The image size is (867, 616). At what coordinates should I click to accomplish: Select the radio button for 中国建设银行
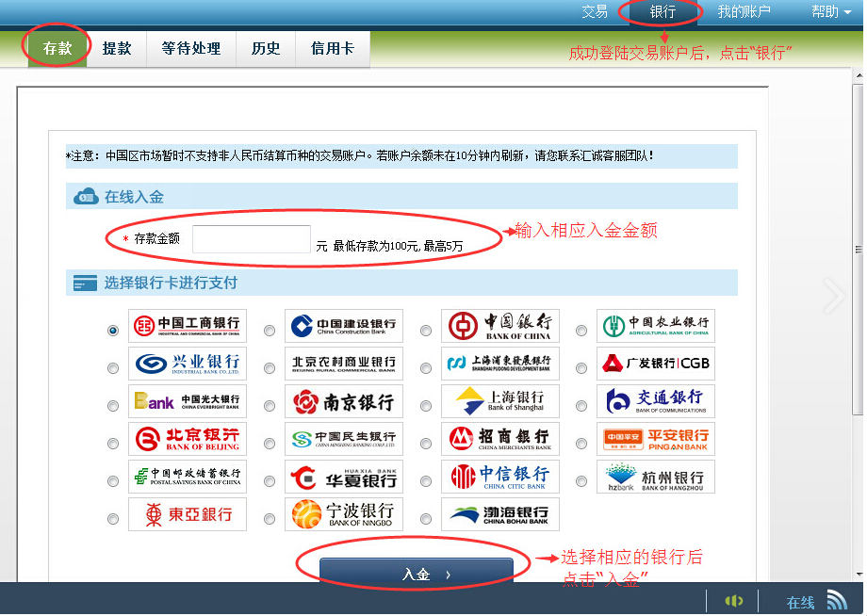pyautogui.click(x=270, y=331)
